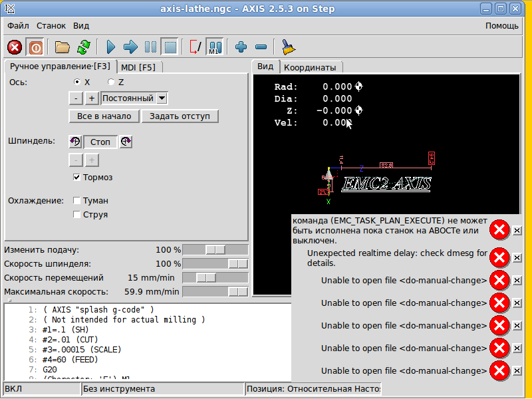532x399 pixels.
Task: Click the Без инструмента status field
Action: tap(163, 389)
